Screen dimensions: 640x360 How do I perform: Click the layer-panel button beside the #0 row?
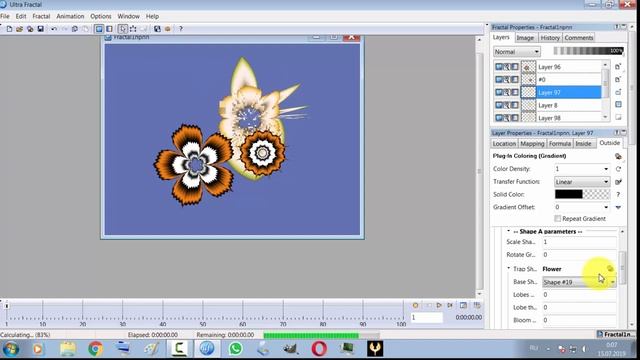(618, 80)
